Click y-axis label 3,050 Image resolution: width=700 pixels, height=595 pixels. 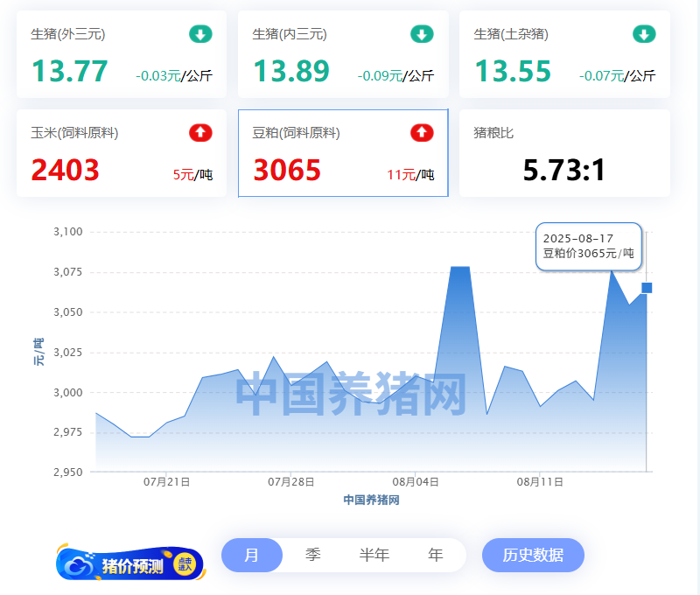tap(68, 312)
